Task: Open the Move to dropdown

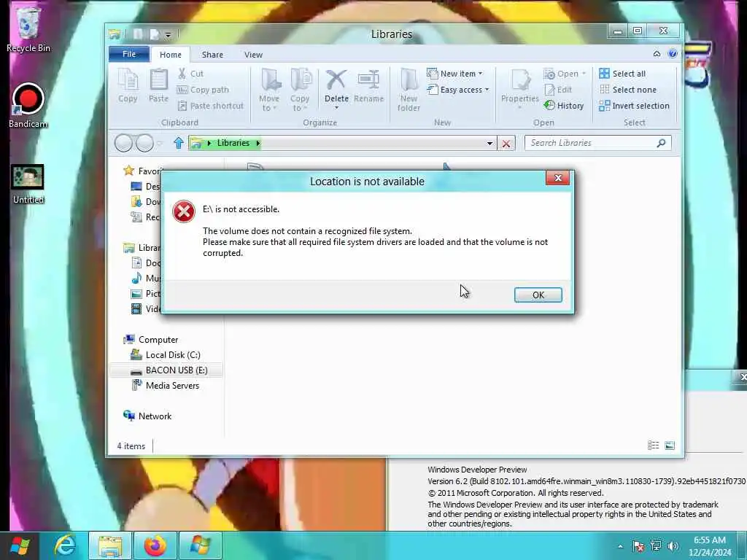Action: [x=269, y=90]
